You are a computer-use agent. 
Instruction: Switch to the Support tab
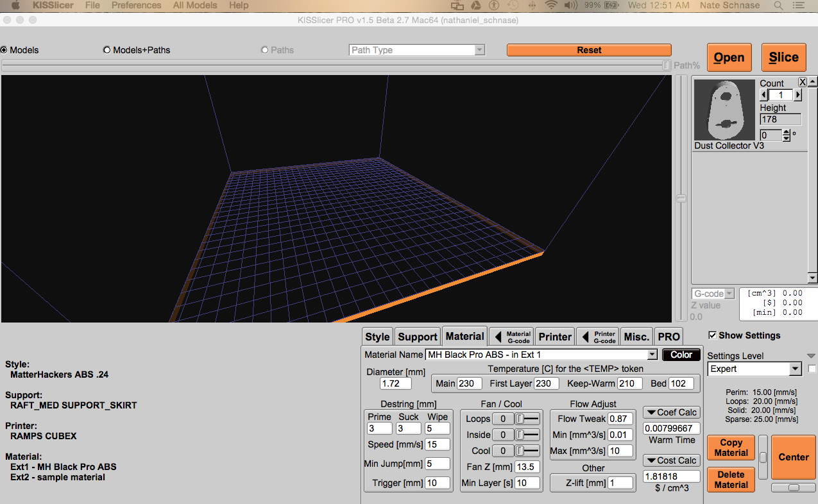(418, 337)
